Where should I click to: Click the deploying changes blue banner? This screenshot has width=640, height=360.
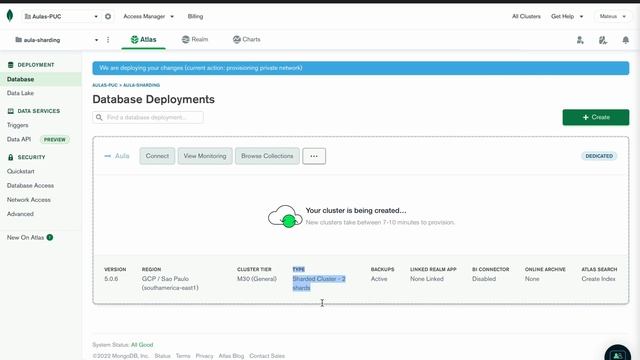pyautogui.click(x=360, y=68)
